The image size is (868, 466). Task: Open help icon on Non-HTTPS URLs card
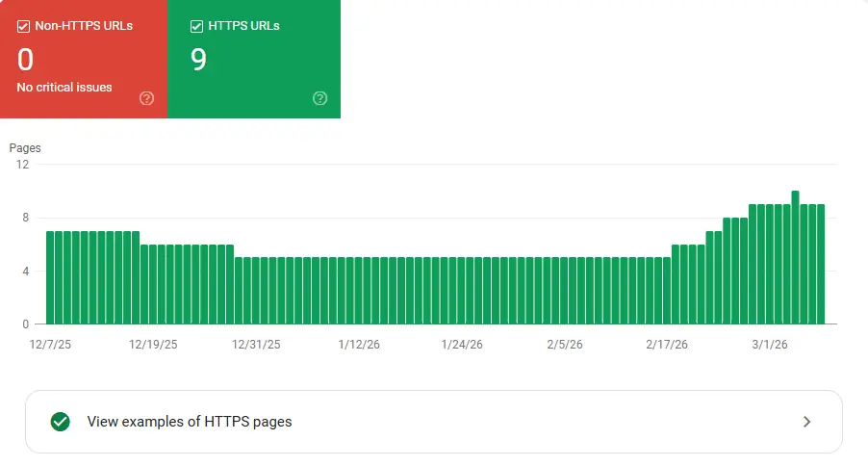coord(146,98)
